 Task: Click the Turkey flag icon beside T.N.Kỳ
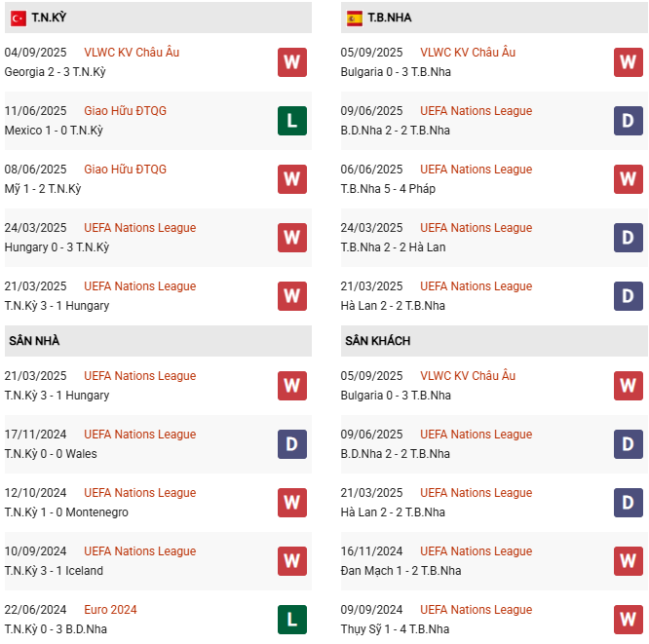click(19, 18)
